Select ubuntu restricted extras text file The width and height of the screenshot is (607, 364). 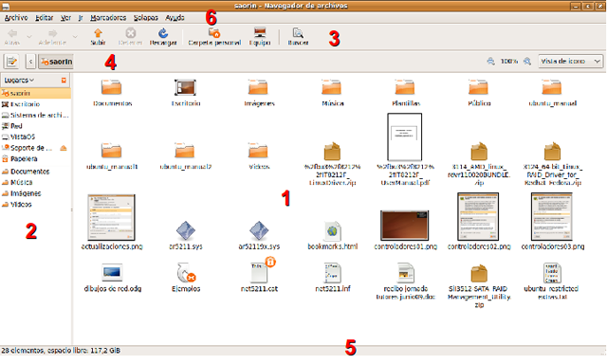point(552,273)
